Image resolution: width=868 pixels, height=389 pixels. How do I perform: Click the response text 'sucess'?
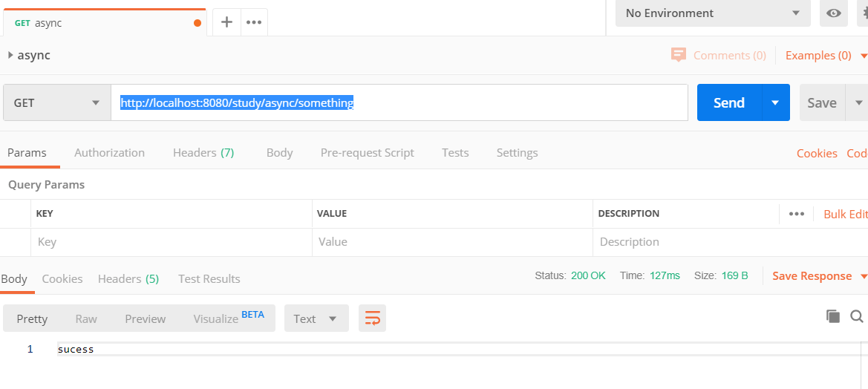point(76,349)
